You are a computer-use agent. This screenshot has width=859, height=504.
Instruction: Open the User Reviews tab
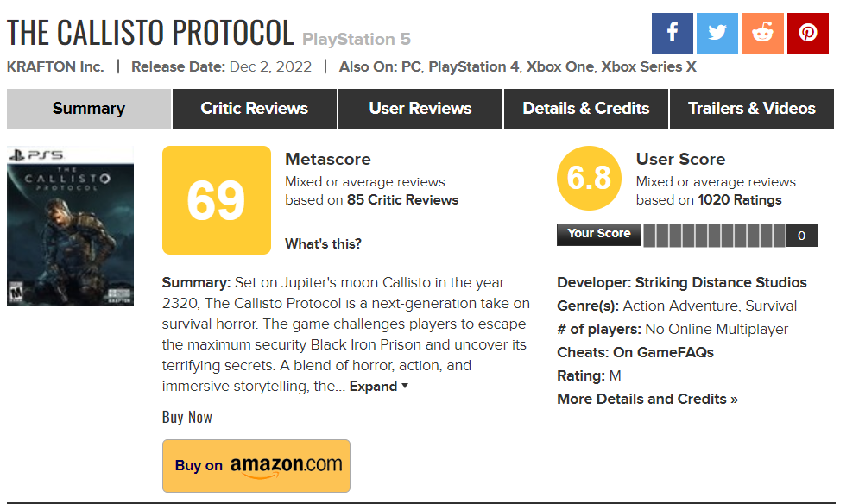[x=420, y=109]
